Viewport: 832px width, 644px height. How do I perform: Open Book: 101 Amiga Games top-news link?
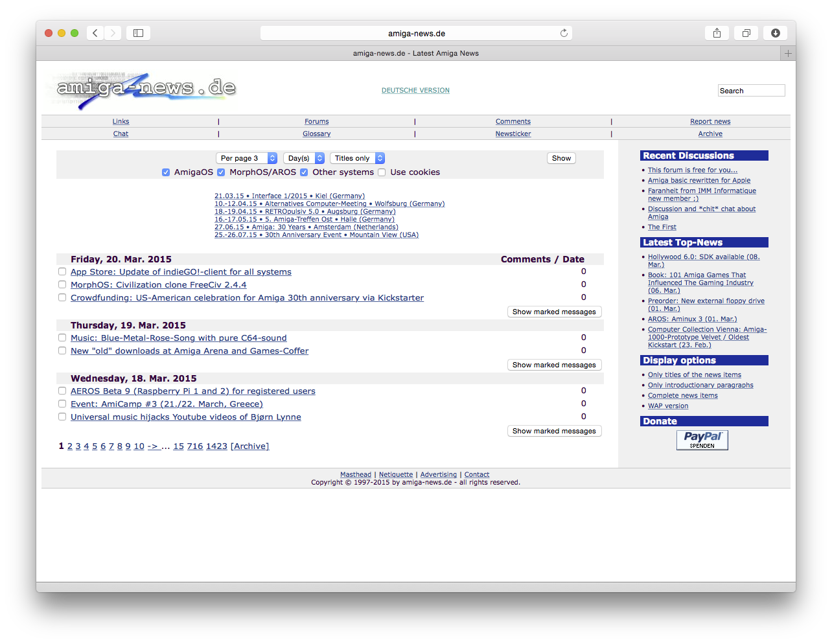point(700,282)
